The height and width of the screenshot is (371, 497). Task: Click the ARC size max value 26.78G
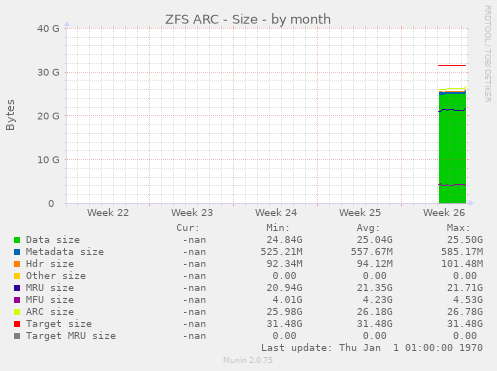pyautogui.click(x=465, y=312)
